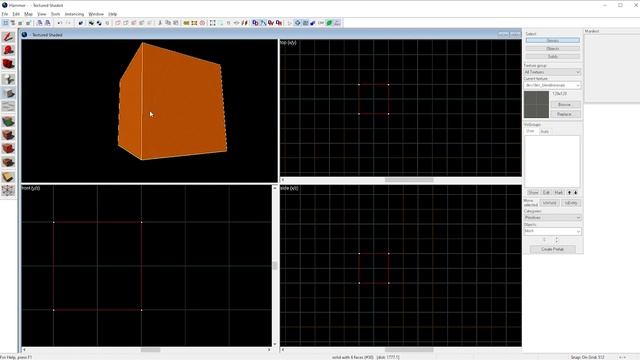The image size is (640, 360).
Task: Toggle the Ignore groups toolbar icon
Action: (x=107, y=23)
